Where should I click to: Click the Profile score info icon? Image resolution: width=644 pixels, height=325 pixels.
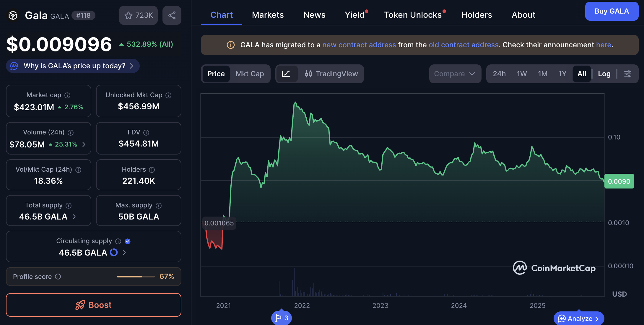(x=58, y=277)
